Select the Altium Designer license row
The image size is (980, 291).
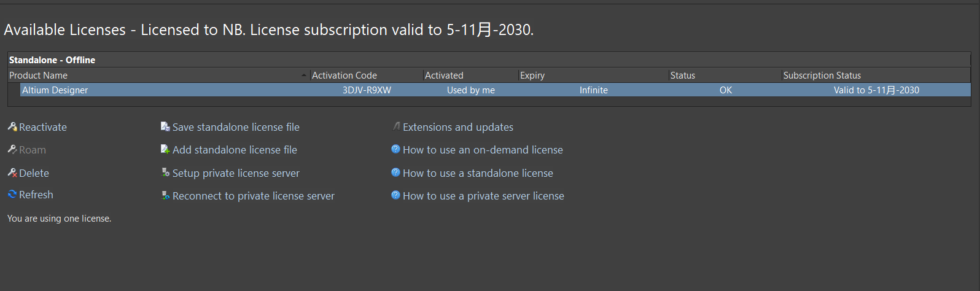pyautogui.click(x=496, y=90)
